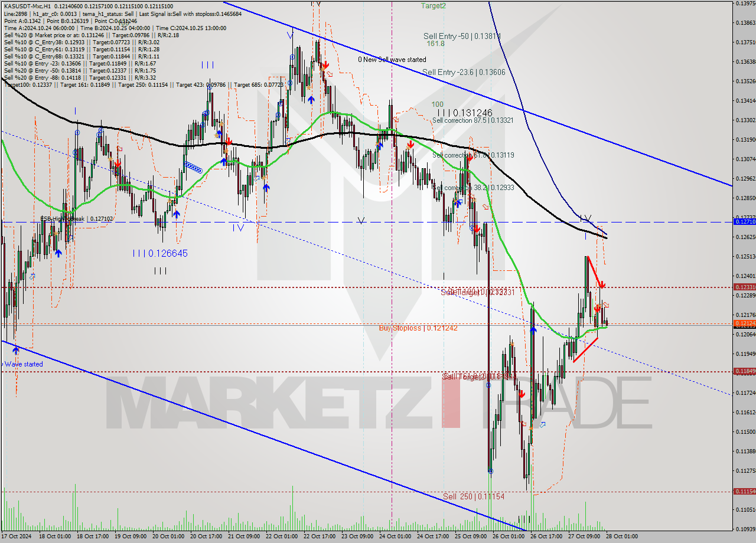Viewport: 756px width, 543px height.
Task: Click the red 0.11849 price axis tag
Action: coord(744,371)
